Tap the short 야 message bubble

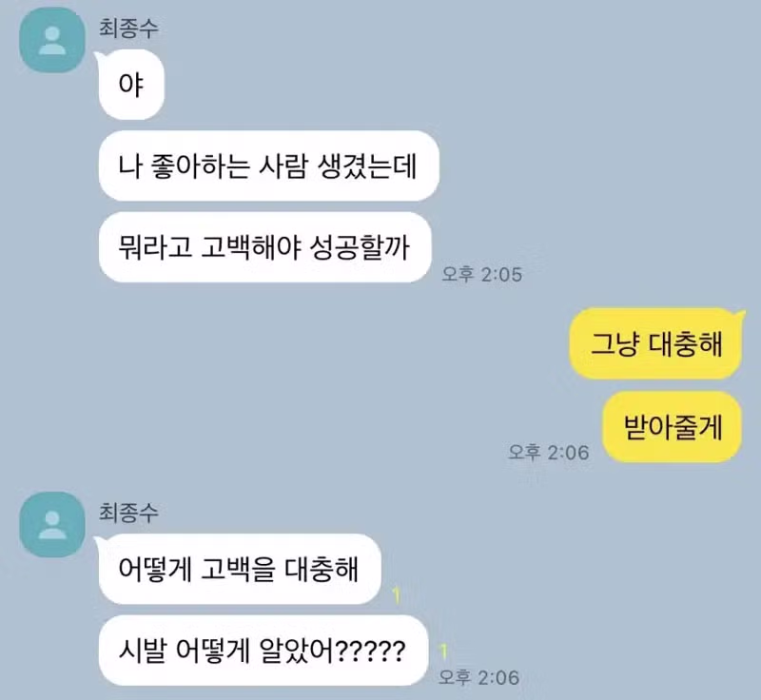(x=131, y=85)
